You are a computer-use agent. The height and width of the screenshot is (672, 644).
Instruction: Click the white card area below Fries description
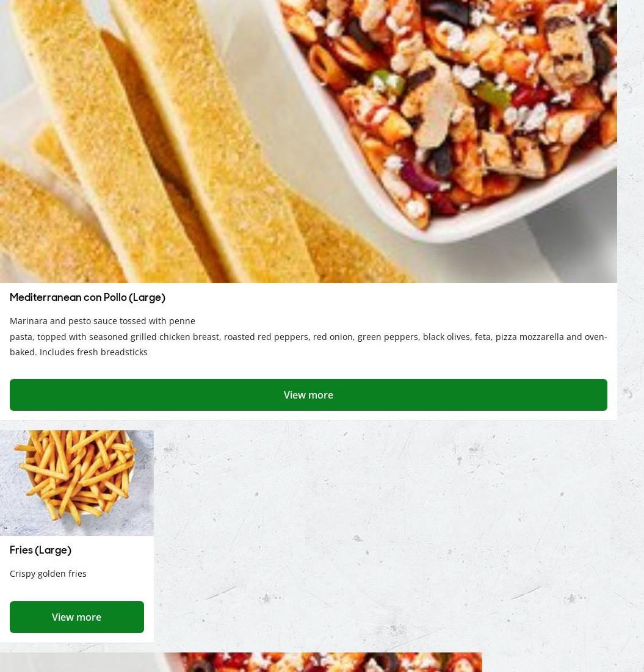(x=77, y=591)
